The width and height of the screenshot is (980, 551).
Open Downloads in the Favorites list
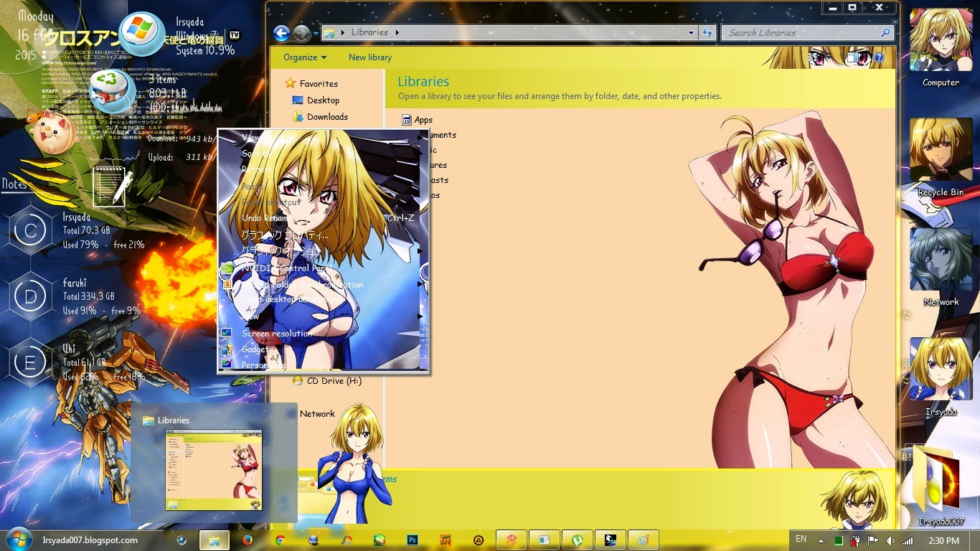pyautogui.click(x=327, y=117)
